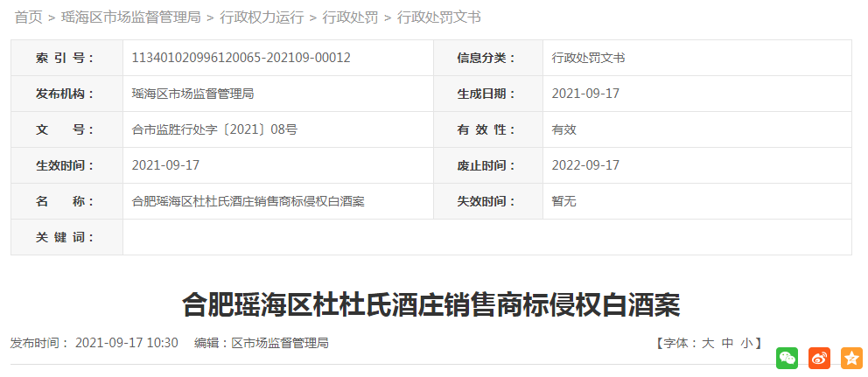Viewport: 868px width, 377px height.
Task: Click the 生效时间 value 2021-09-17
Action: [x=165, y=165]
